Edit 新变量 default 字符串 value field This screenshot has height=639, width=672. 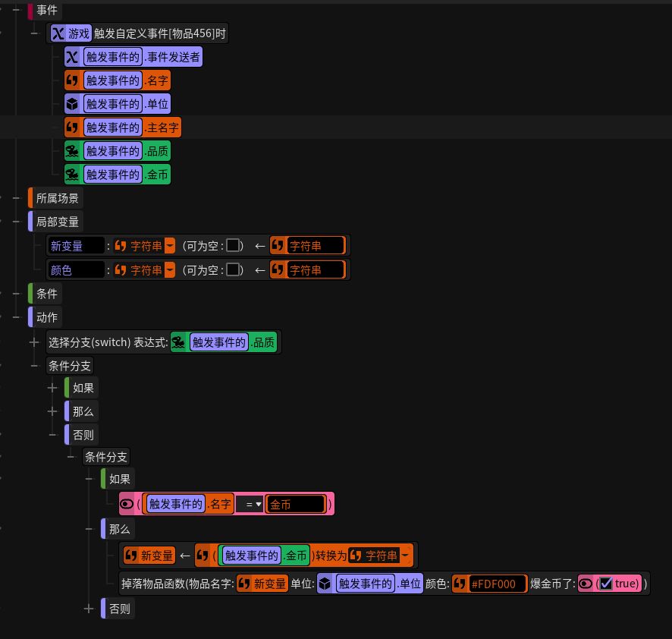pos(316,246)
